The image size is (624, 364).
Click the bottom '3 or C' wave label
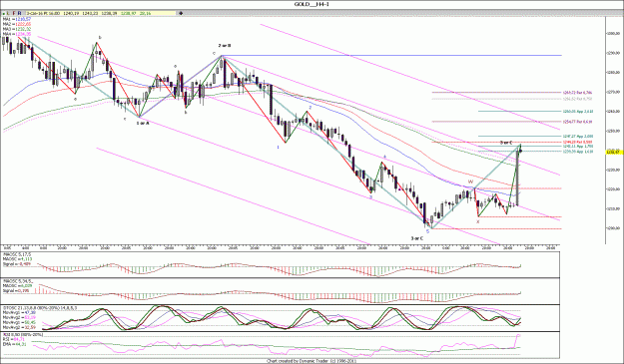417,238
